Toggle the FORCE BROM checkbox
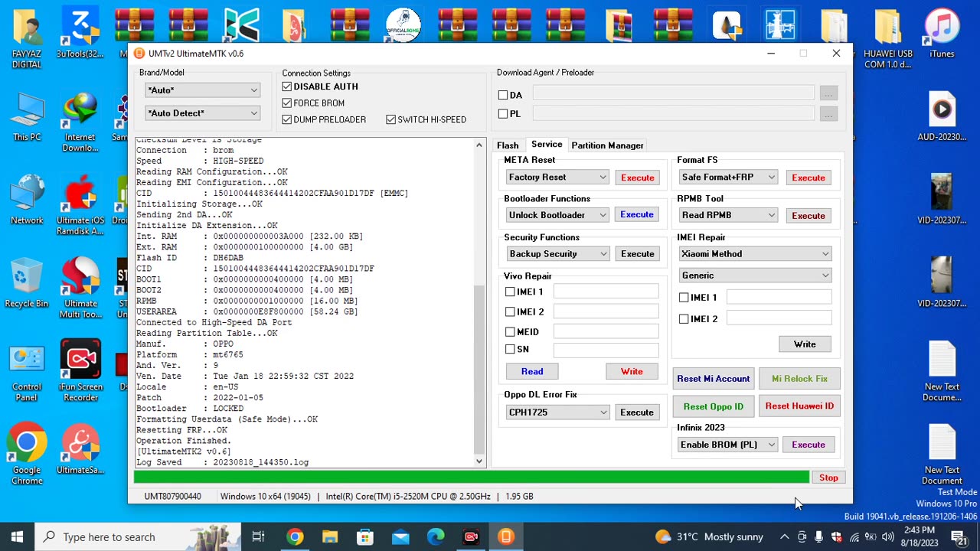 (287, 103)
